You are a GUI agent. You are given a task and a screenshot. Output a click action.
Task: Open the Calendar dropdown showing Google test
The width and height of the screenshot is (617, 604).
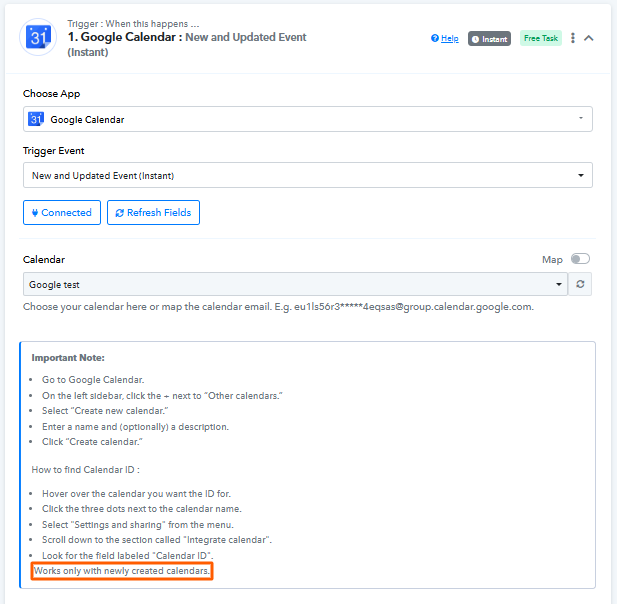(295, 284)
